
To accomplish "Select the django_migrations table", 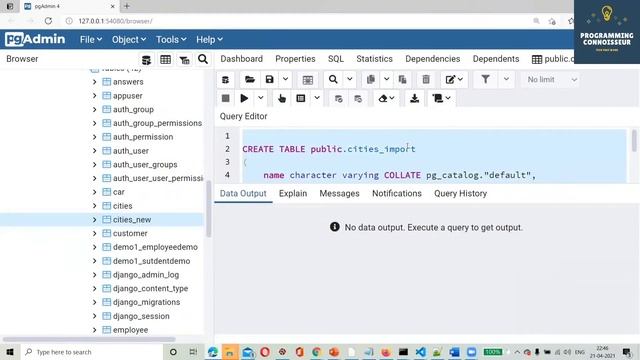I will (x=146, y=302).
